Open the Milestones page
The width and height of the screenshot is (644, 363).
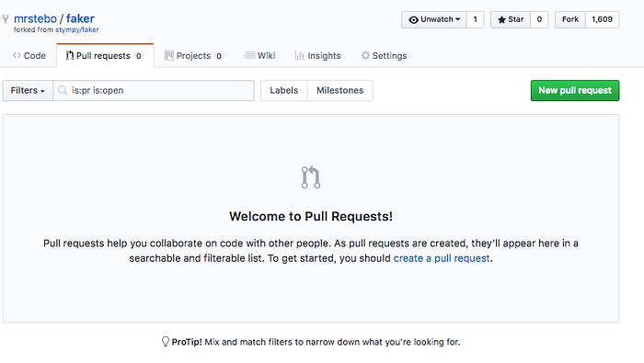point(340,90)
